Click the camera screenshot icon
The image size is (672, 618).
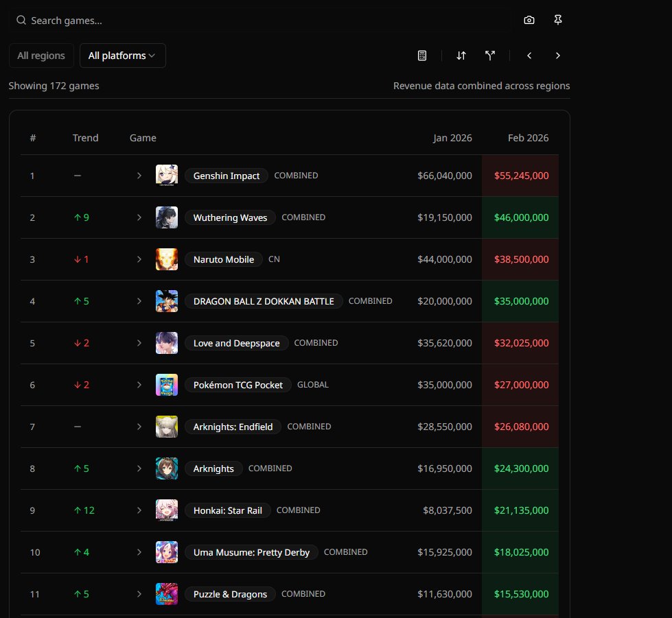click(529, 20)
